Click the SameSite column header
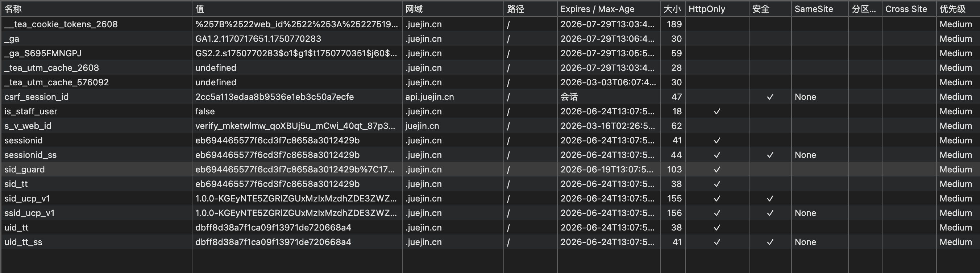 pyautogui.click(x=820, y=9)
